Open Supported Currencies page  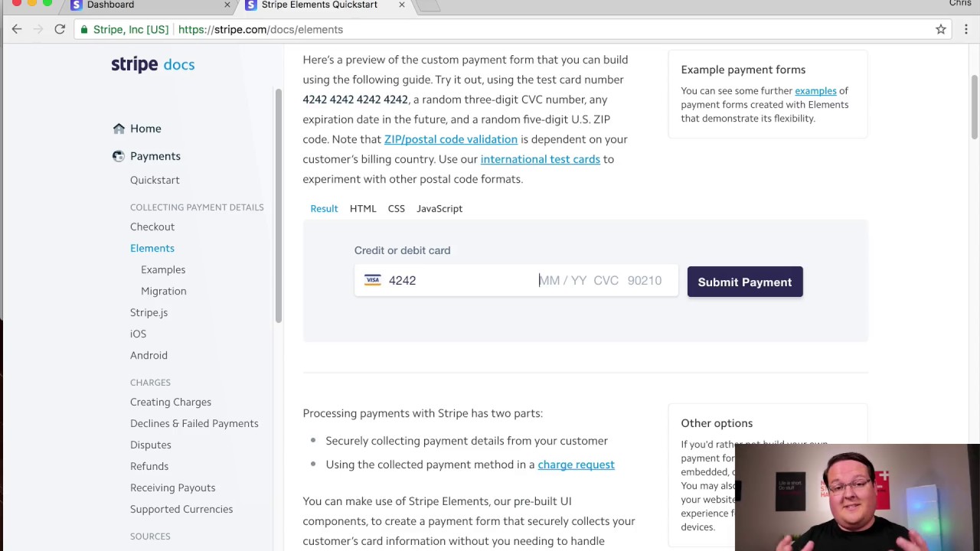point(181,509)
